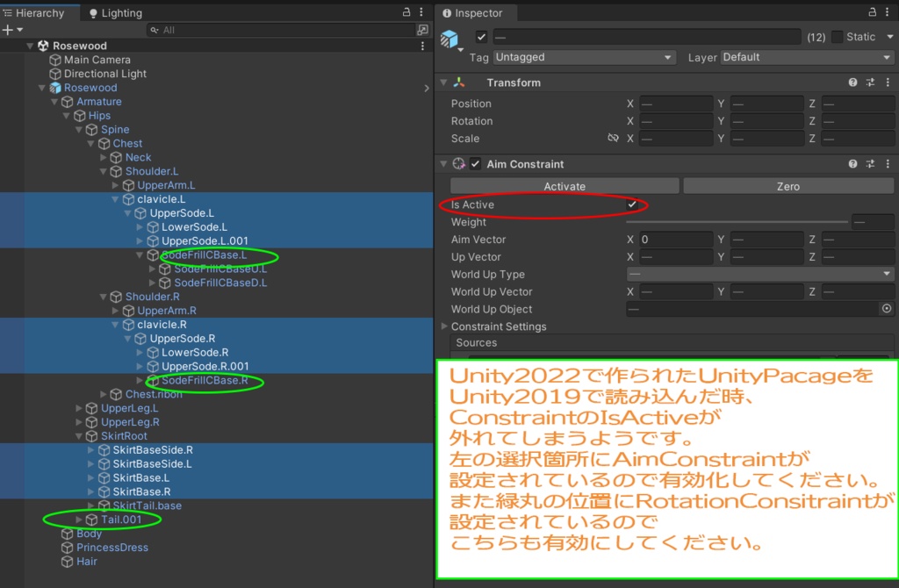Image resolution: width=899 pixels, height=588 pixels.
Task: Expand the UpperArm.R foldout
Action: click(115, 311)
